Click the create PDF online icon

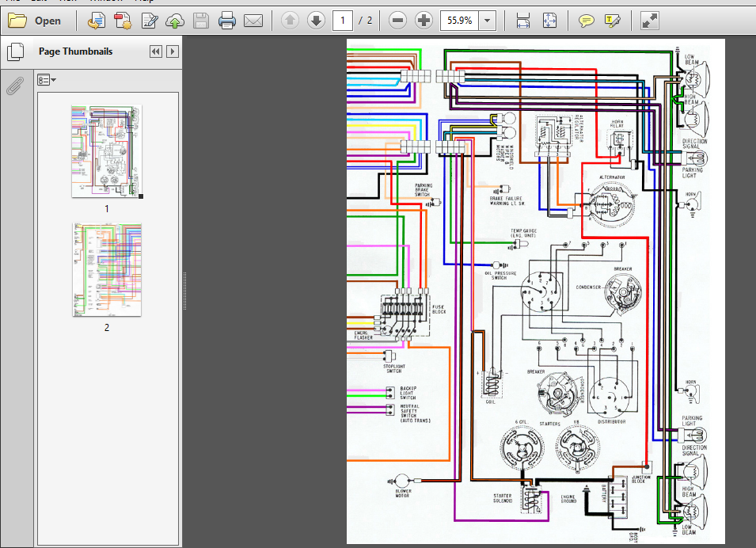(x=97, y=21)
